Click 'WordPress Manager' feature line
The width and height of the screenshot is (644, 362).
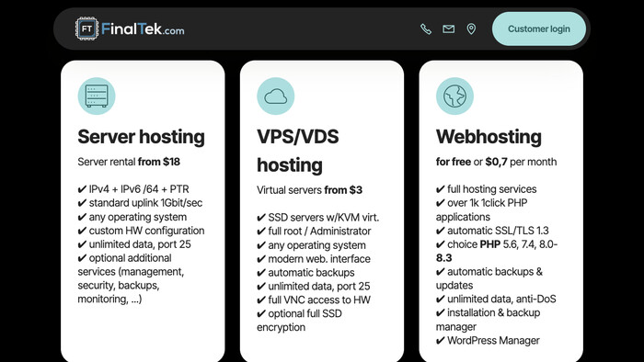488,340
